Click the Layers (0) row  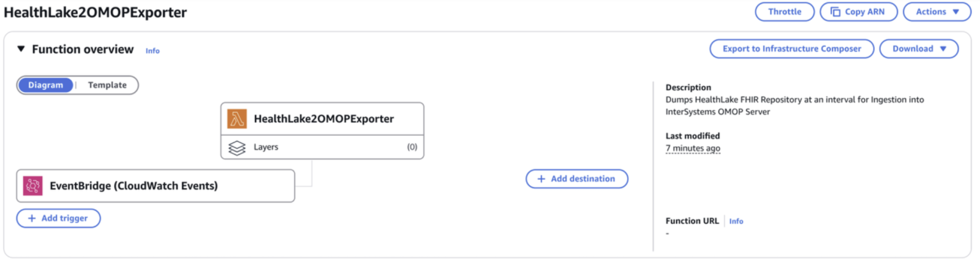322,147
